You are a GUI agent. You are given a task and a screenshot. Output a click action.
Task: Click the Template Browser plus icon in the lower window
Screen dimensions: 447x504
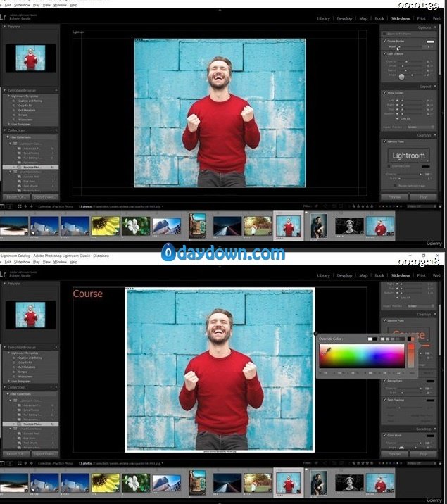(x=56, y=348)
